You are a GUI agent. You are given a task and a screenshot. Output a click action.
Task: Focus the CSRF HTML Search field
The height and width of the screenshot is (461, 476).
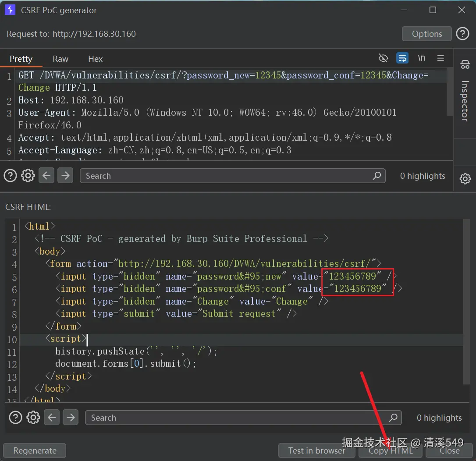243,418
